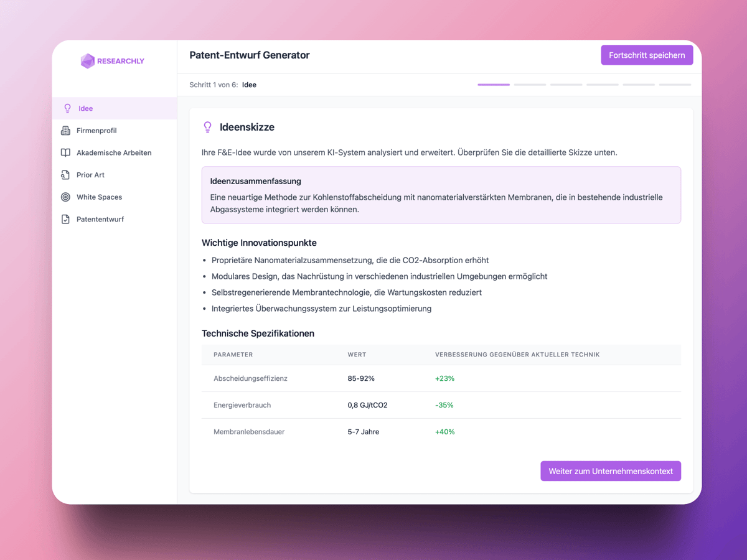Click the last progress step segment
This screenshot has height=560, width=747.
675,85
